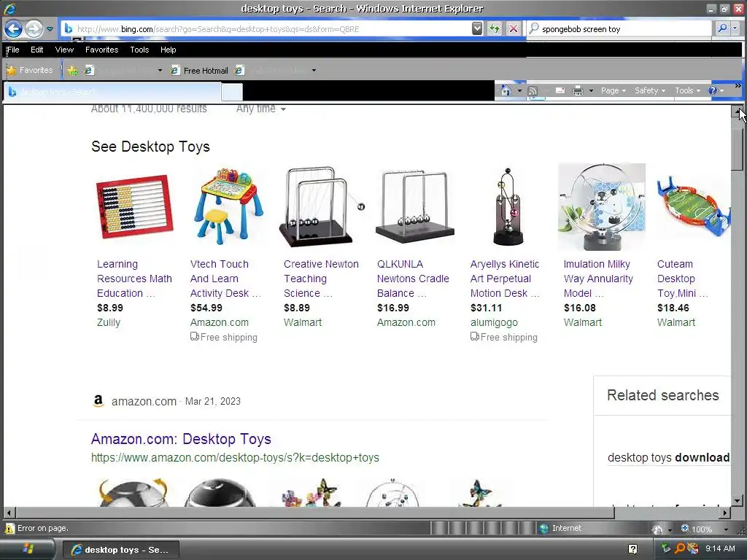Click the Print icon
747x560 pixels.
point(578,90)
